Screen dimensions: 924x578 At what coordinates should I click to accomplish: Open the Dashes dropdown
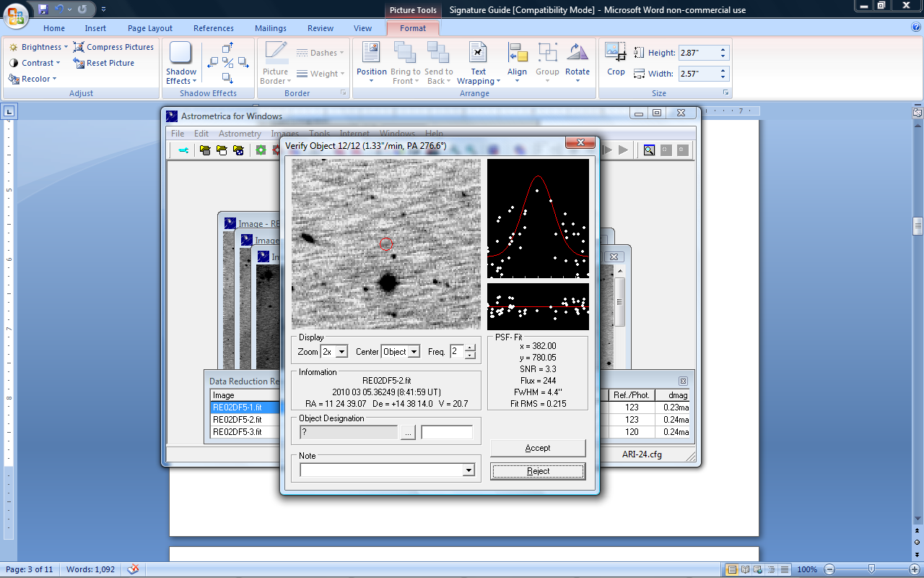tap(320, 53)
